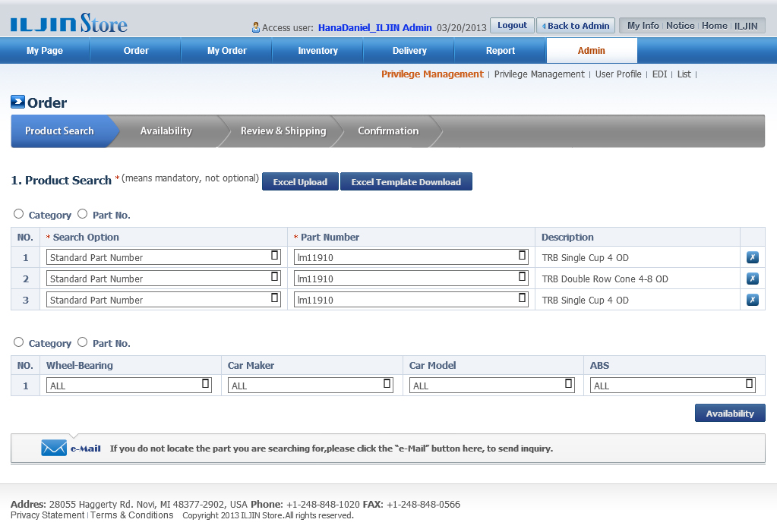This screenshot has width=777, height=532.
Task: Select the Part No. radio above Search Option table
Action: [x=82, y=214]
